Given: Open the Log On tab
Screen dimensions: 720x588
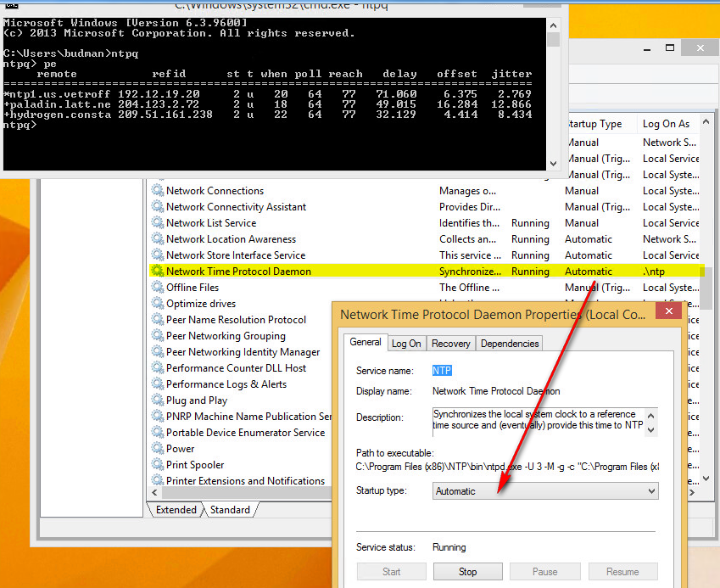Looking at the screenshot, I should [x=406, y=343].
